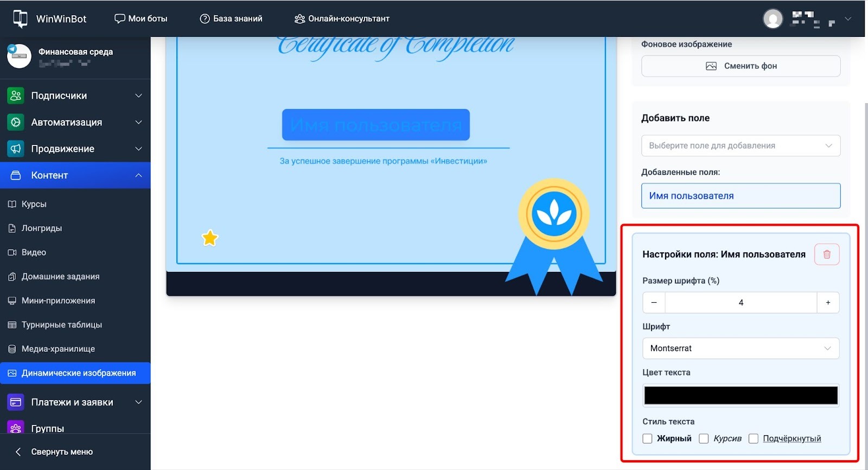Viewport: 868px width, 470px height.
Task: Click the Подписчики sidebar icon
Action: coord(16,96)
